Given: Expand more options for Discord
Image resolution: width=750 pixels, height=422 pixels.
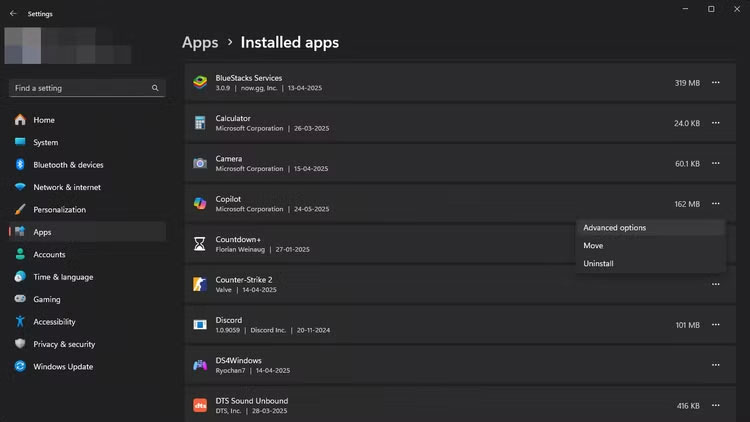Looking at the screenshot, I should click(716, 325).
